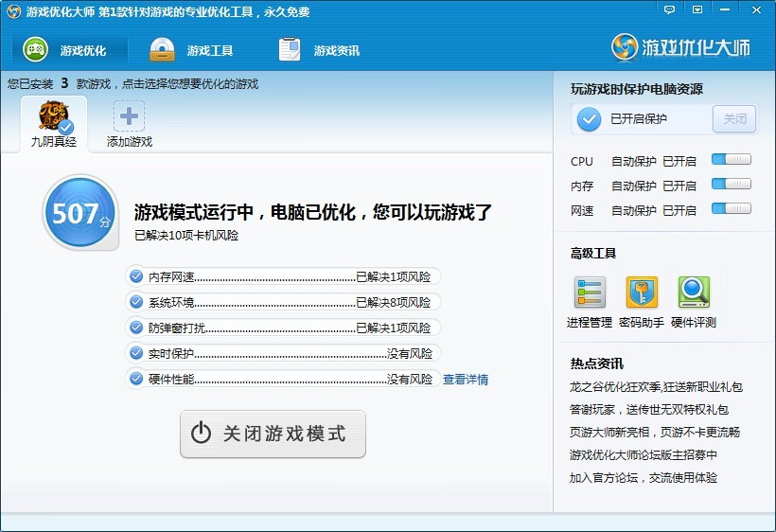Click the 507分 score circle
The image size is (776, 532).
[x=80, y=213]
